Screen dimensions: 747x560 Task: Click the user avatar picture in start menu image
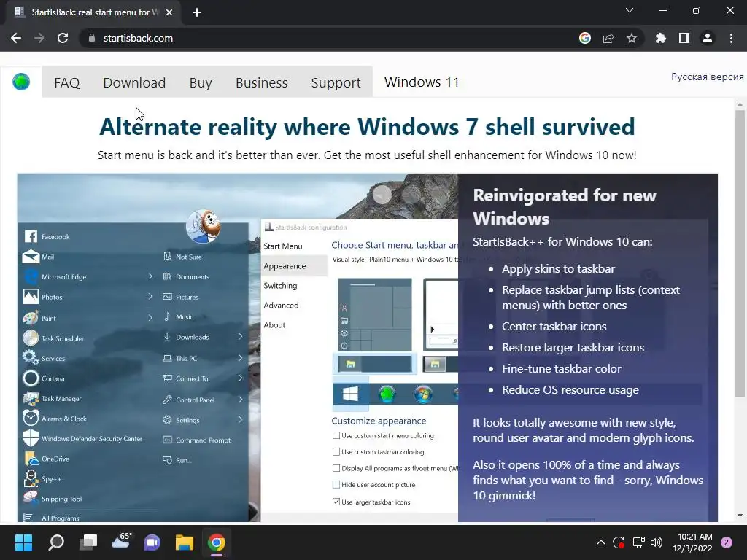(204, 226)
